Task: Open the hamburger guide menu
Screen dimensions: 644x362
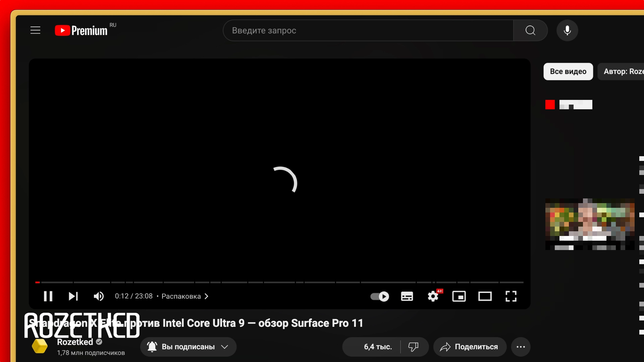Action: pyautogui.click(x=35, y=30)
